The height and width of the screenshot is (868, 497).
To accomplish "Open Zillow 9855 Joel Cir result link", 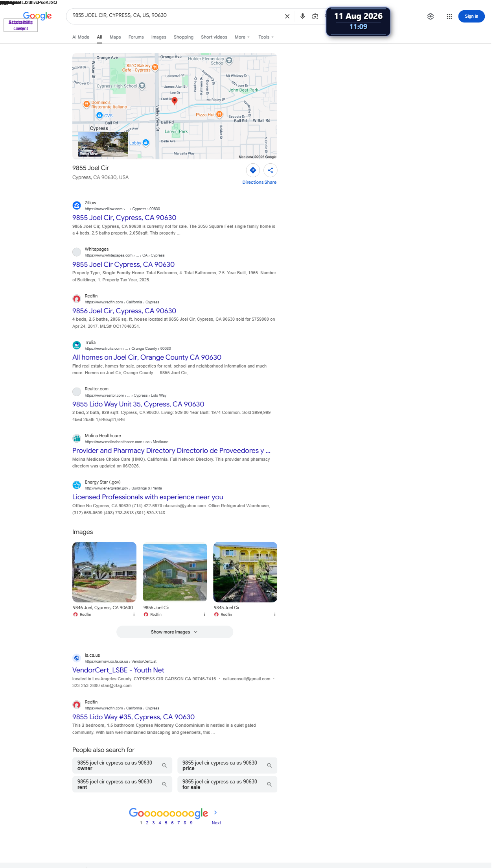I will (124, 218).
